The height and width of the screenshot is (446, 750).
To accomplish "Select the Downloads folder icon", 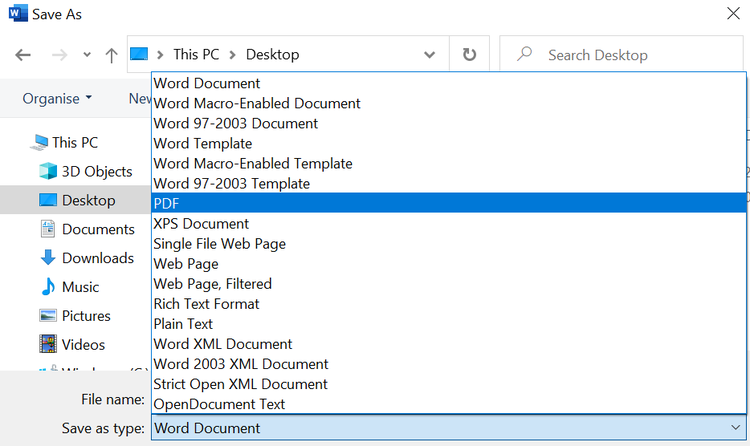I will [x=47, y=258].
